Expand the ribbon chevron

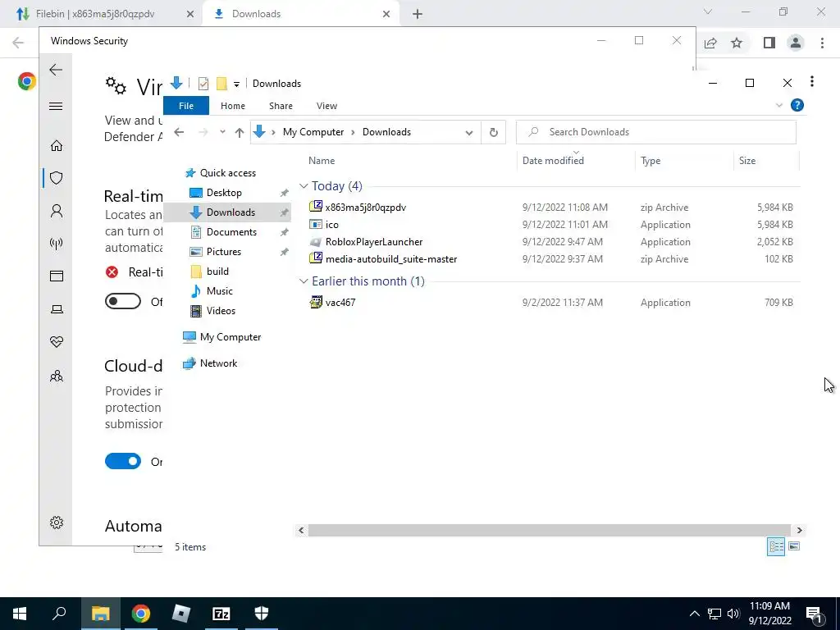(x=779, y=106)
